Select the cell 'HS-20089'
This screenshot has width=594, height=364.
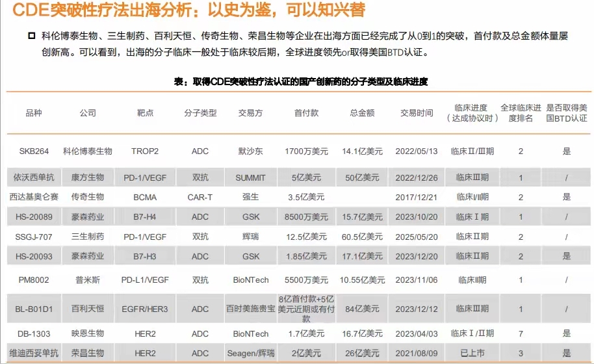click(x=34, y=217)
